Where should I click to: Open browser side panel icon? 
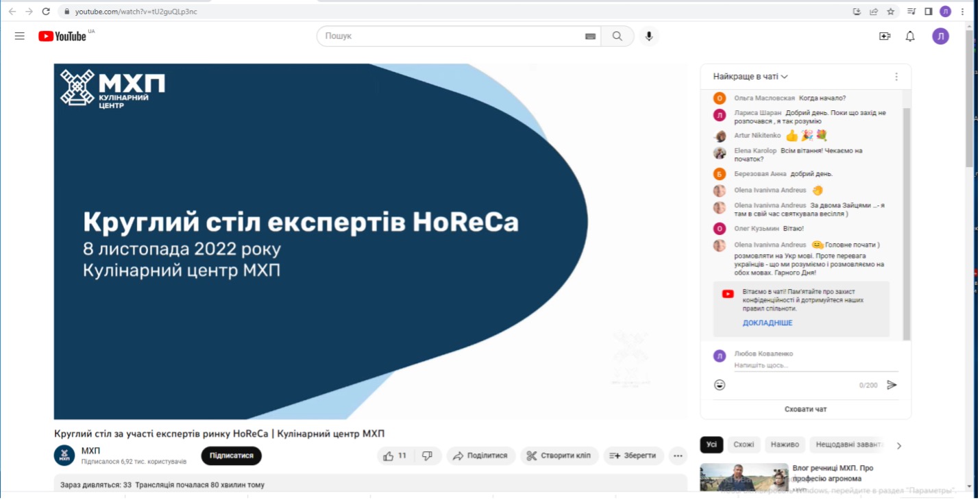(929, 11)
